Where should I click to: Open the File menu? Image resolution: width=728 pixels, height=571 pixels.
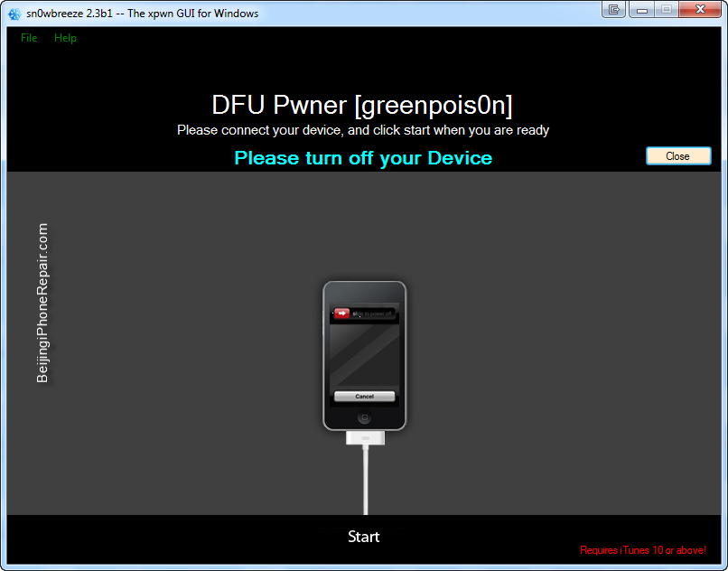(x=29, y=38)
